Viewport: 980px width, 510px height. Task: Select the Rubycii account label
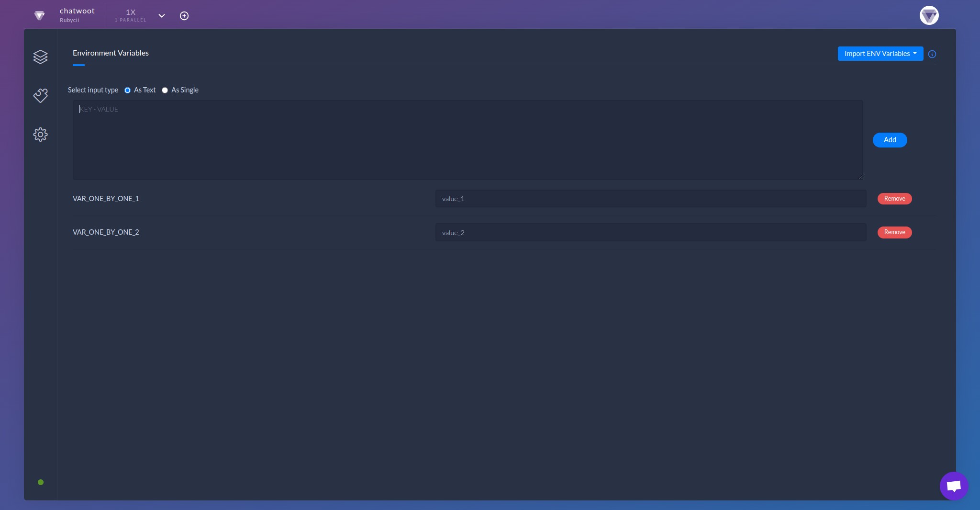[x=69, y=20]
